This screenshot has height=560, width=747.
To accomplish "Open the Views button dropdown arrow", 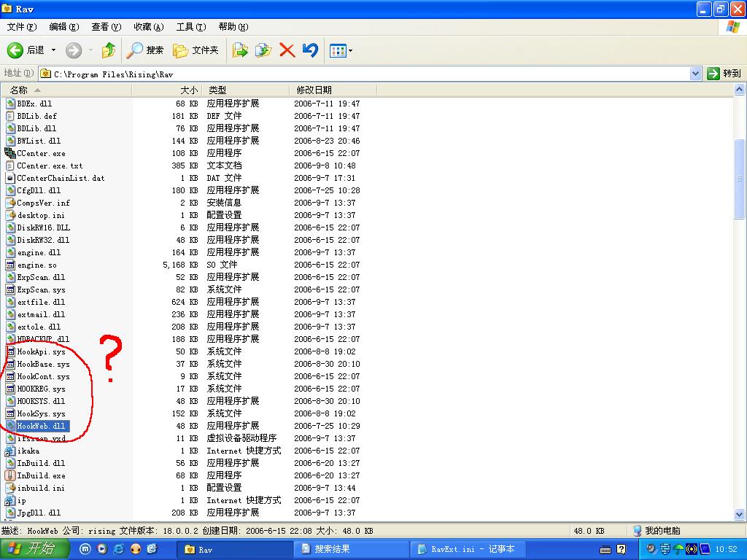I will [351, 50].
